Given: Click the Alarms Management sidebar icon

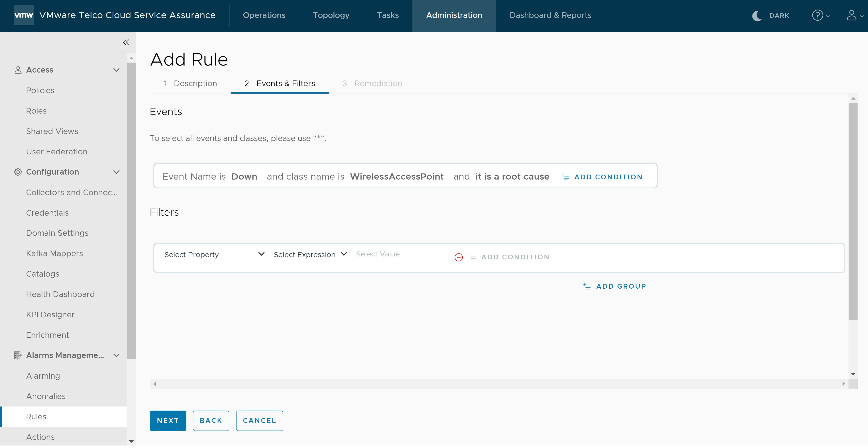Looking at the screenshot, I should 17,355.
